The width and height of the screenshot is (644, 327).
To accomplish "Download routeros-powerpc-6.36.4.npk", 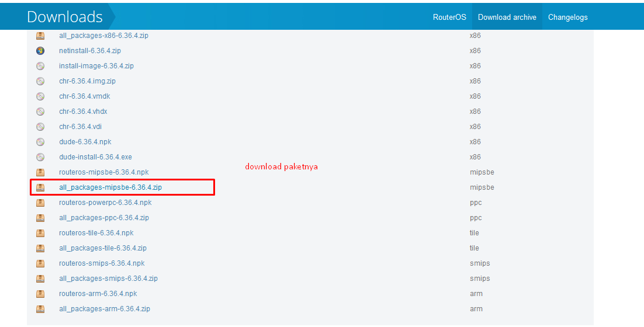I will click(x=105, y=203).
